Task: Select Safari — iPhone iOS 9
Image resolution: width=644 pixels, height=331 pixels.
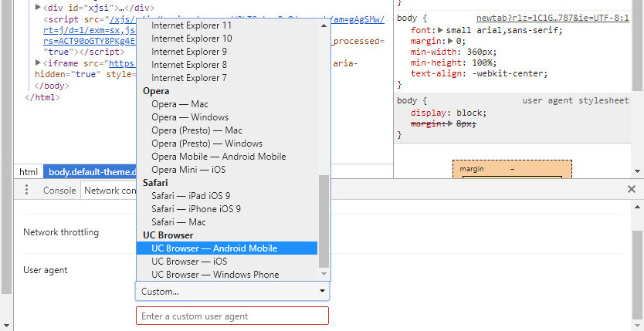Action: (227, 209)
